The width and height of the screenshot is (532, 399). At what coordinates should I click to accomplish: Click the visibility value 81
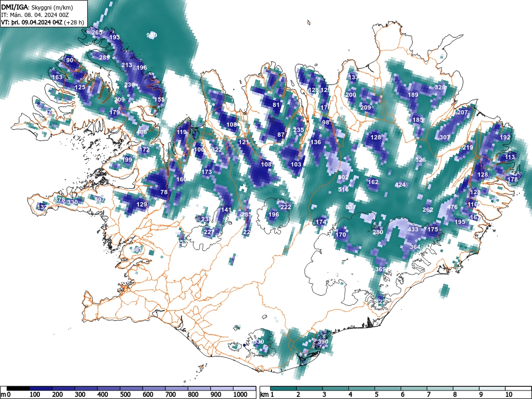[276, 104]
